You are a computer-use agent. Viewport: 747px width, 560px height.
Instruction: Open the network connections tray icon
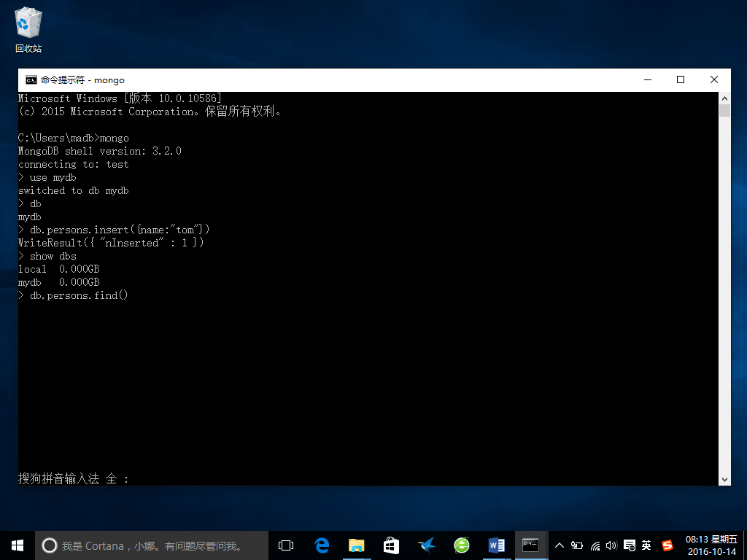[x=595, y=545]
